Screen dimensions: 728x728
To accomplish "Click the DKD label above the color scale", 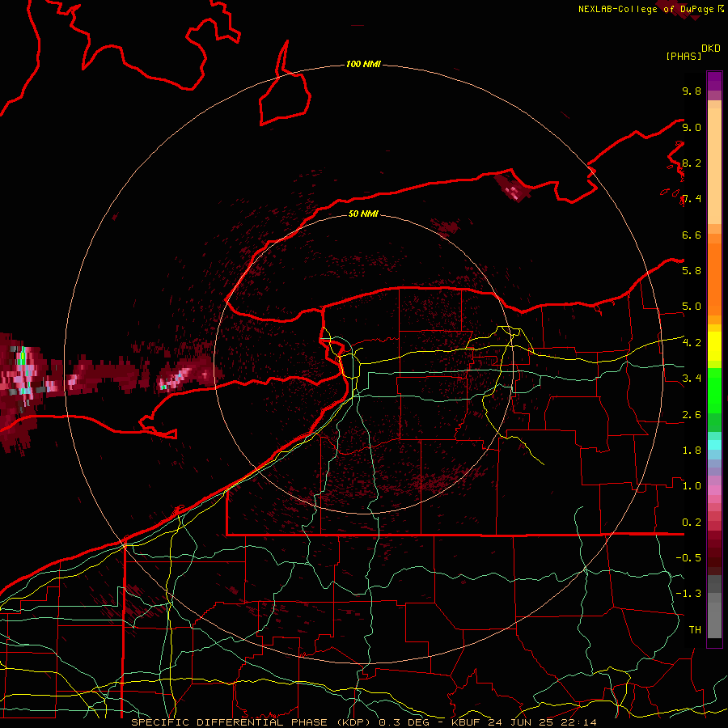I will click(711, 49).
